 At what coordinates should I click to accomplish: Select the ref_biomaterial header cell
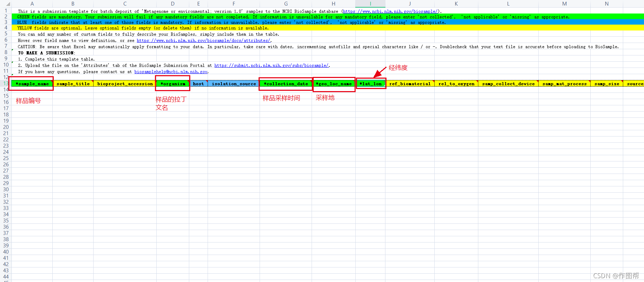[x=410, y=83]
